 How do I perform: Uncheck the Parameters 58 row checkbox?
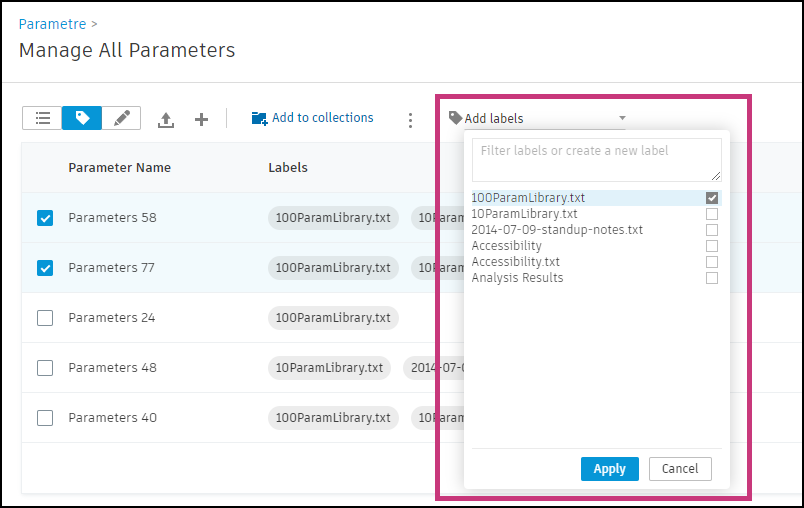(45, 218)
